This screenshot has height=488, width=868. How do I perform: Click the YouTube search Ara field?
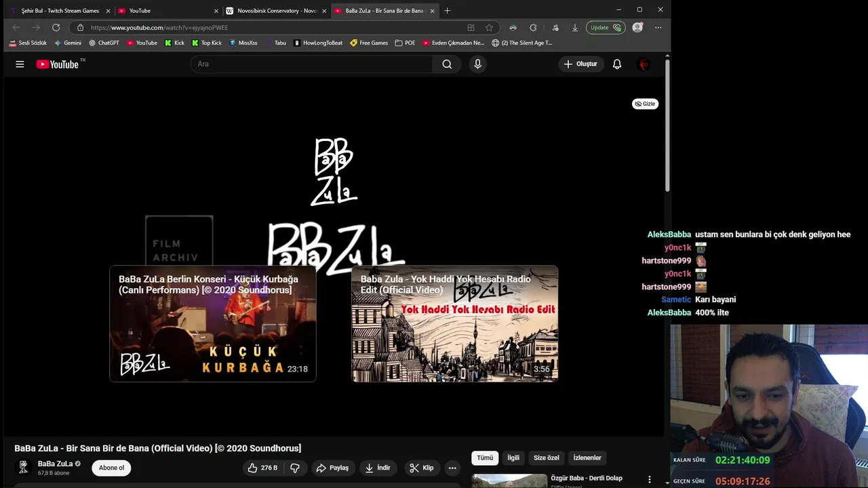(x=312, y=64)
